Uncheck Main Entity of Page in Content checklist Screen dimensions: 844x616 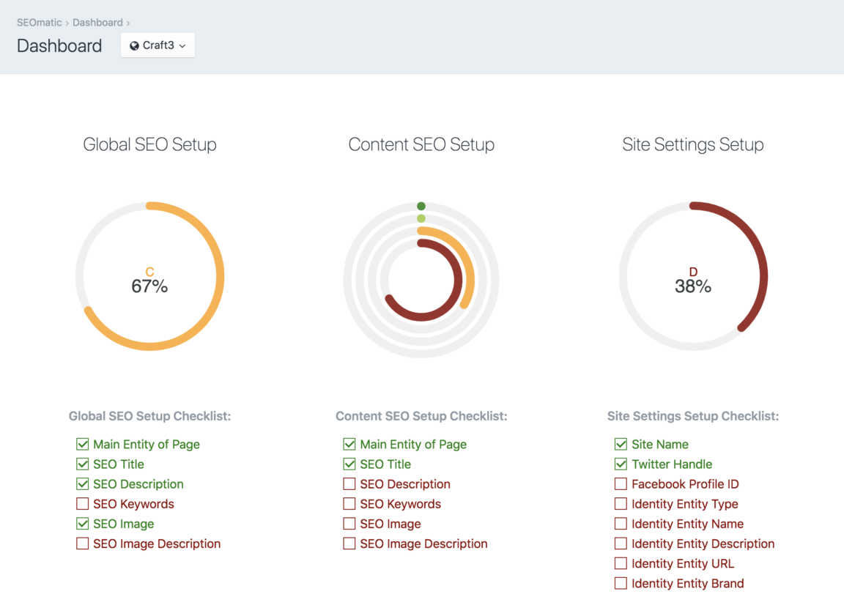click(x=349, y=444)
